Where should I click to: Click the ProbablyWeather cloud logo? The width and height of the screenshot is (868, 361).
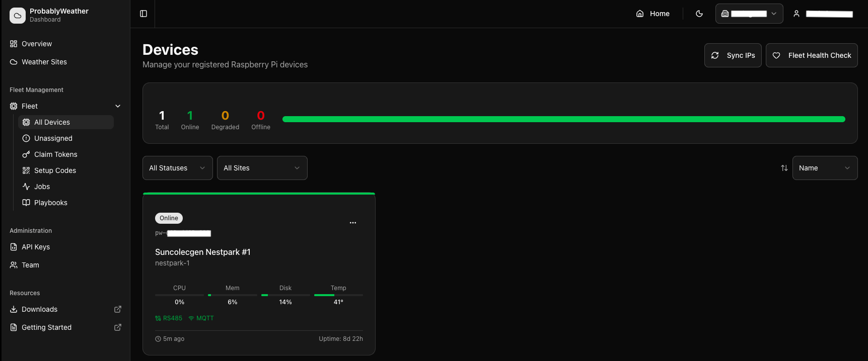click(18, 15)
